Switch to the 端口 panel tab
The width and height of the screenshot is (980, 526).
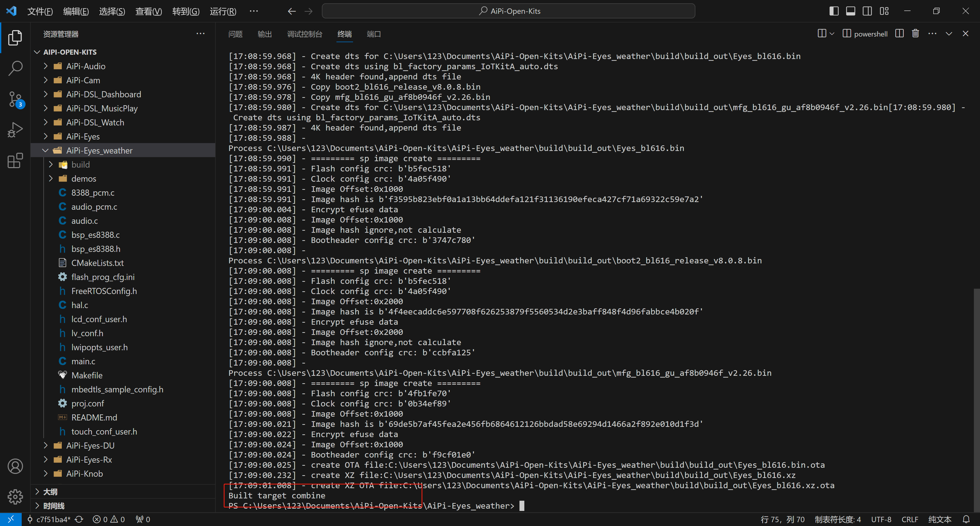click(x=374, y=34)
